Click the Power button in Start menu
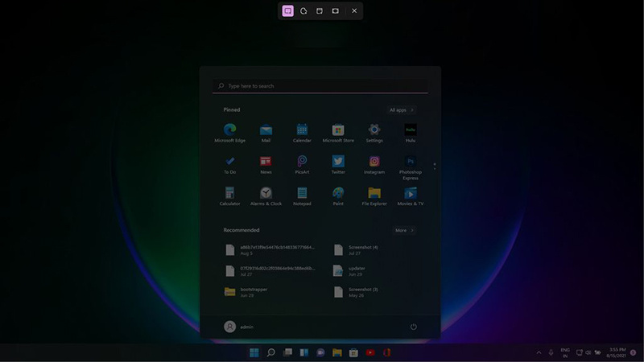The image size is (644, 362). [414, 327]
